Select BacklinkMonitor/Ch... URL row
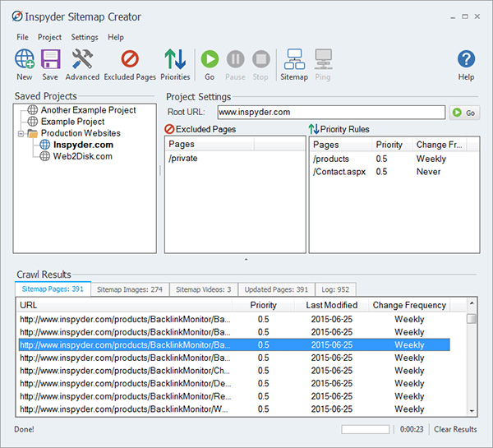493x448 pixels. [x=234, y=371]
